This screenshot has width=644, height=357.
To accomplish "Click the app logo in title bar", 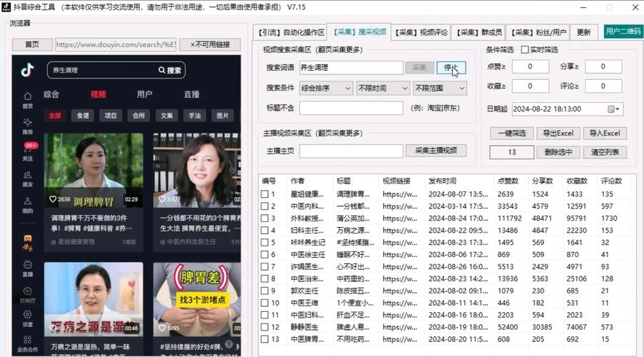I will (x=6, y=7).
